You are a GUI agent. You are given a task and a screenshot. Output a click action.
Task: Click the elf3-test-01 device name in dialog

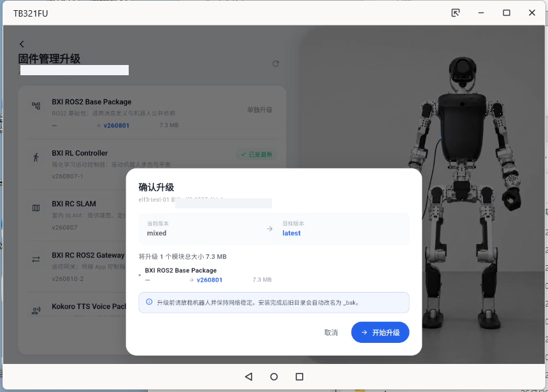(x=154, y=200)
